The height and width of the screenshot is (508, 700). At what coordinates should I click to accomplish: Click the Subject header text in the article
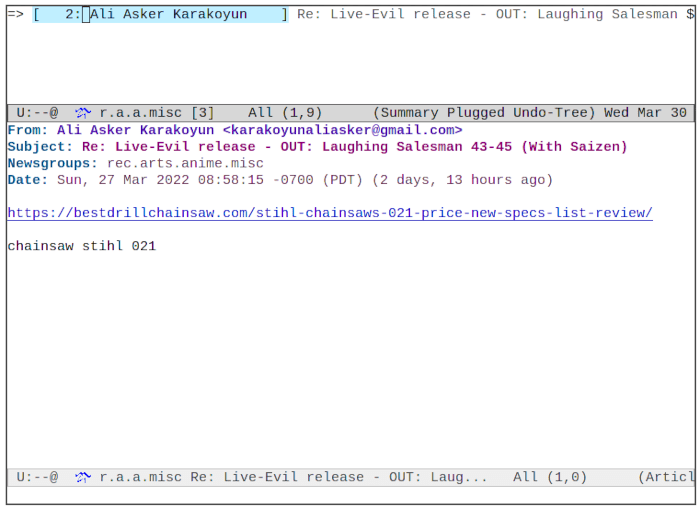click(x=354, y=147)
